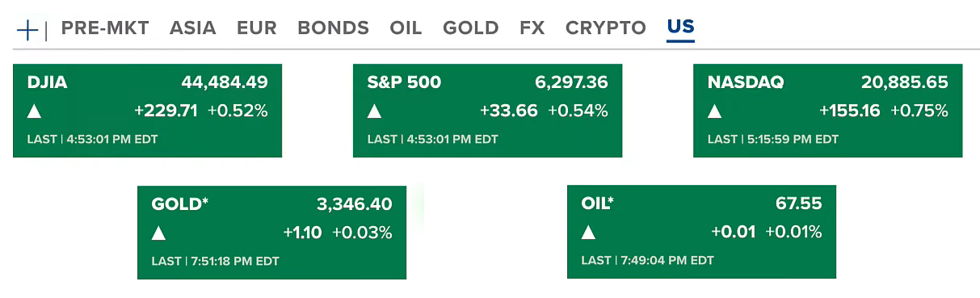The width and height of the screenshot is (980, 298).
Task: Click the up triangle on NASDAQ tile
Action: (714, 111)
